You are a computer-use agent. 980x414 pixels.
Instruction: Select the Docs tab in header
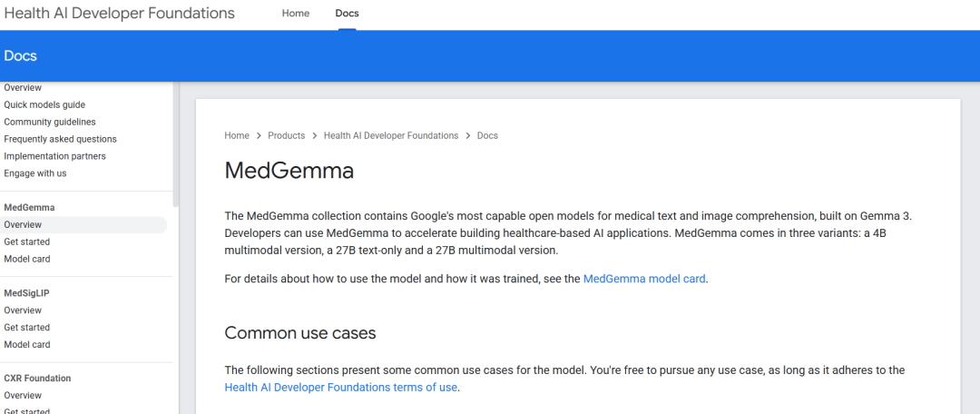point(347,14)
